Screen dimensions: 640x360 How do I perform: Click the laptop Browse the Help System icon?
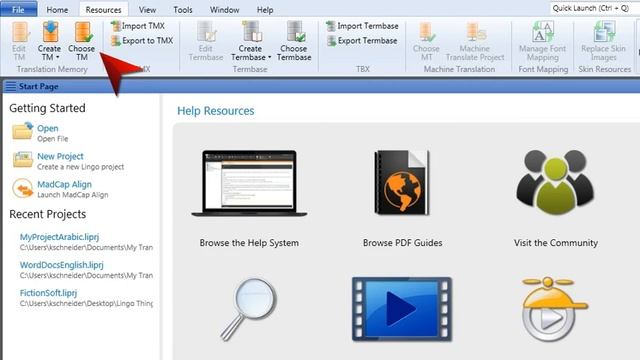(x=249, y=183)
